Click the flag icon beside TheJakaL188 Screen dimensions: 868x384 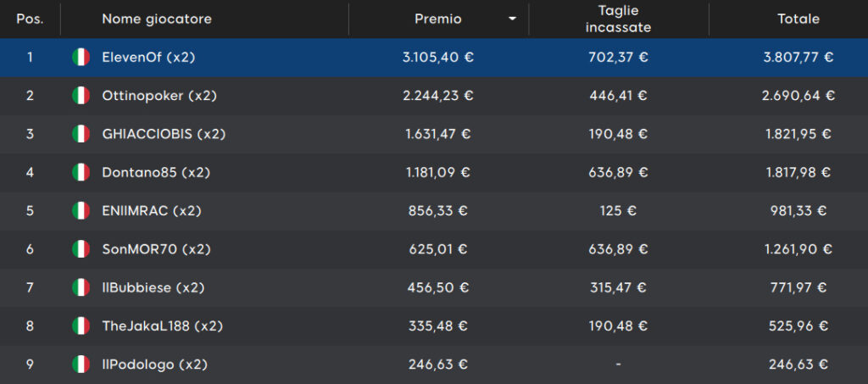click(81, 326)
